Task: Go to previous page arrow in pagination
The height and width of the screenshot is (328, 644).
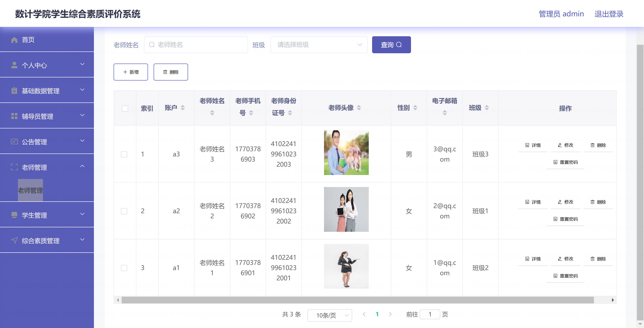Action: click(364, 314)
